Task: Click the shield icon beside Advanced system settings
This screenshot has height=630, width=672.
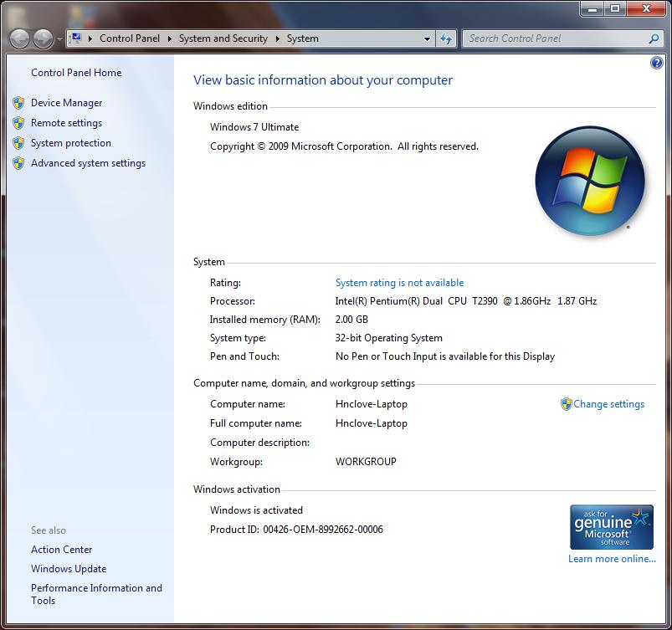Action: tap(18, 163)
